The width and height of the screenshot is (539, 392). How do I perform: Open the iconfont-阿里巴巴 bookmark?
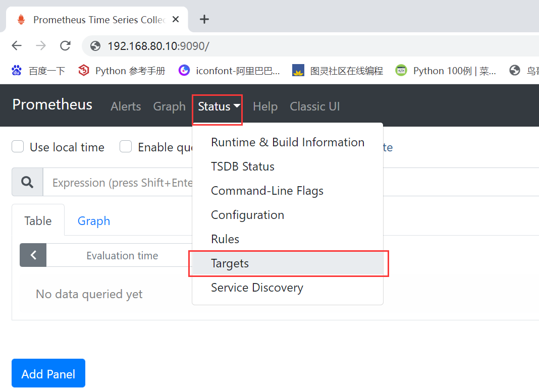pyautogui.click(x=229, y=71)
